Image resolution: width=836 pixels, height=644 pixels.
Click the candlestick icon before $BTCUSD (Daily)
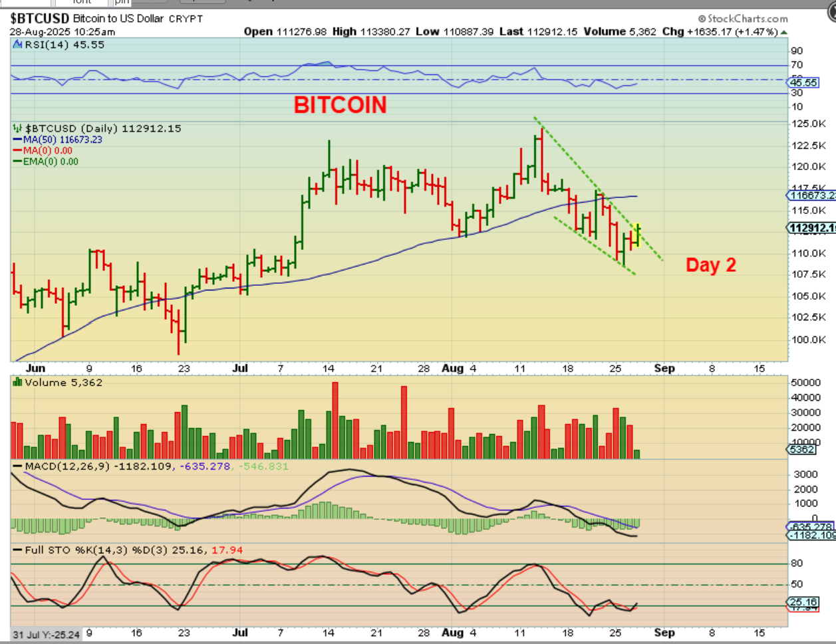pos(17,128)
